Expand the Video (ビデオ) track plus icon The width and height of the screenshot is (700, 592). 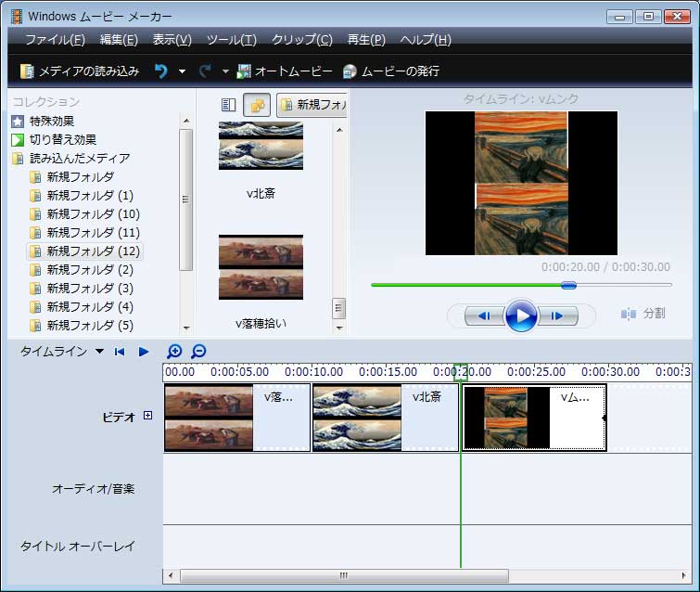(147, 416)
